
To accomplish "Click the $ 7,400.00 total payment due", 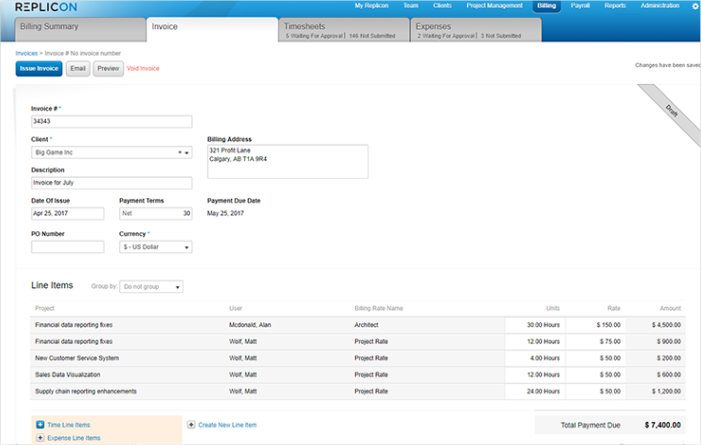I will point(663,425).
